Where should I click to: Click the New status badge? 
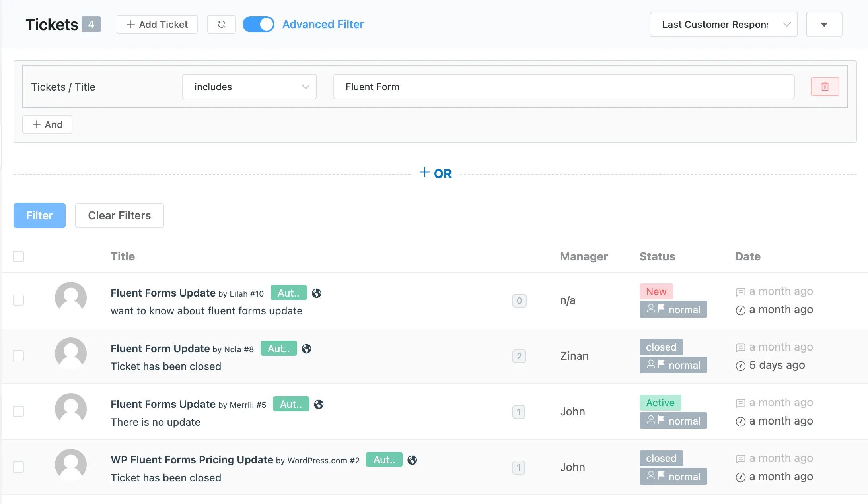[x=656, y=291]
